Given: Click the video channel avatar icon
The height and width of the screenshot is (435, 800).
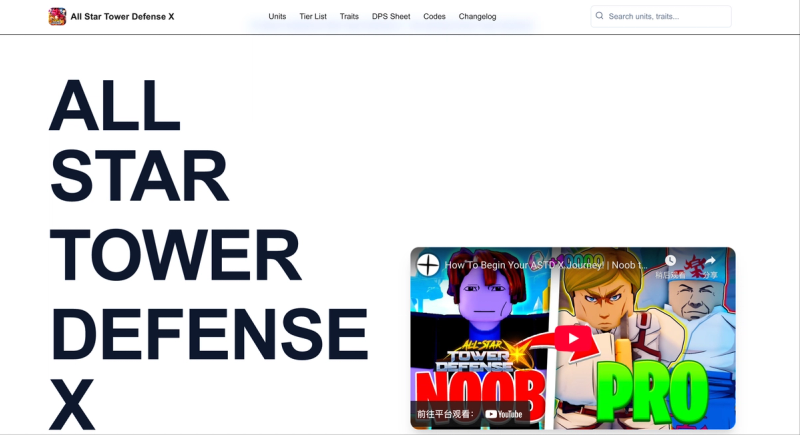Looking at the screenshot, I should (428, 265).
